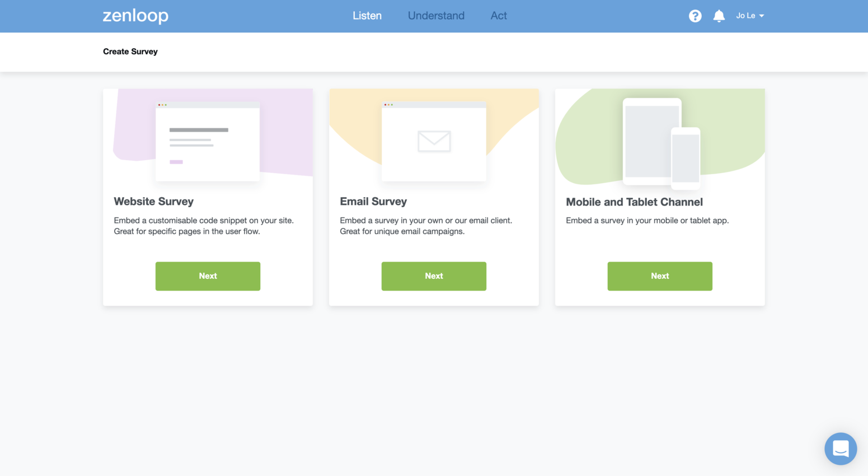This screenshot has height=476, width=868.
Task: Click the notifications bell icon
Action: coord(719,16)
